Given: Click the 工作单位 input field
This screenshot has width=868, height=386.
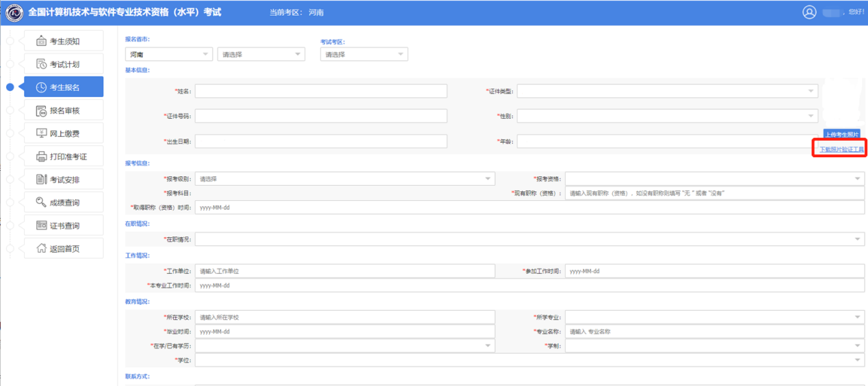Looking at the screenshot, I should coord(344,271).
